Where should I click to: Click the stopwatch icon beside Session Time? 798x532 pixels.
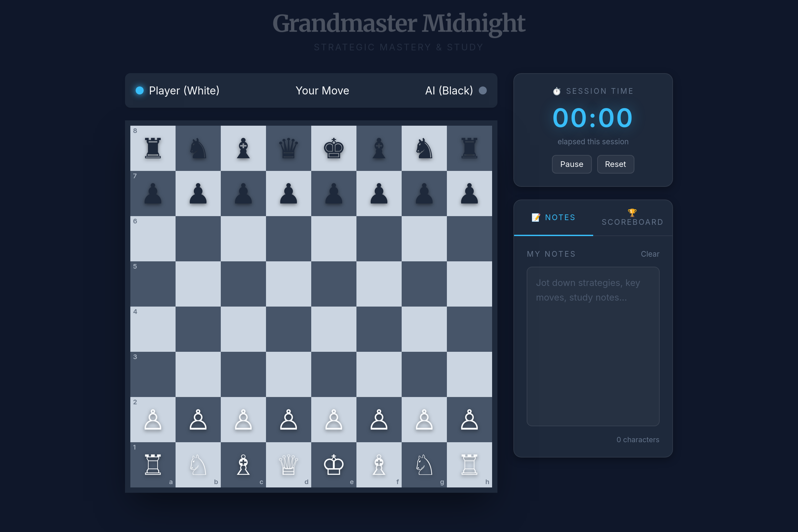click(557, 91)
